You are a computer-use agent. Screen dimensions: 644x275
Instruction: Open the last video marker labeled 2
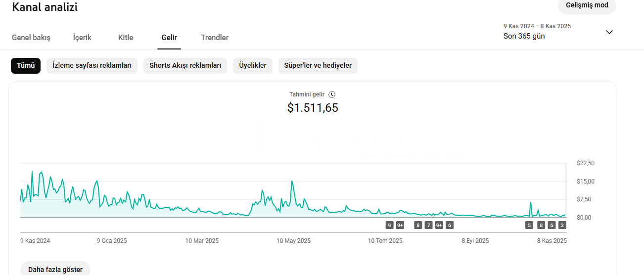point(562,226)
